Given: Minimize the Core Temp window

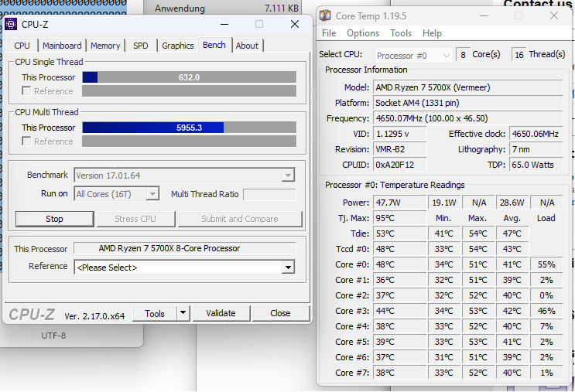Looking at the screenshot, I should 484,15.
